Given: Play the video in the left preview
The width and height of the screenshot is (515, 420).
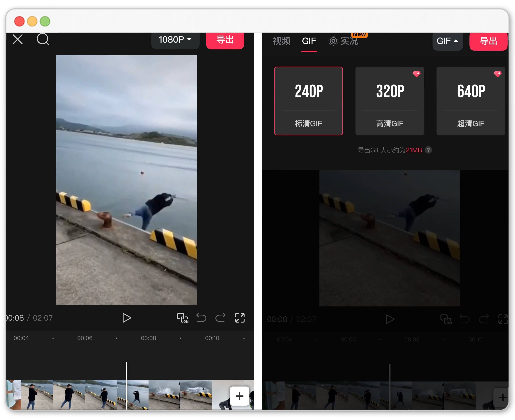Looking at the screenshot, I should click(126, 318).
